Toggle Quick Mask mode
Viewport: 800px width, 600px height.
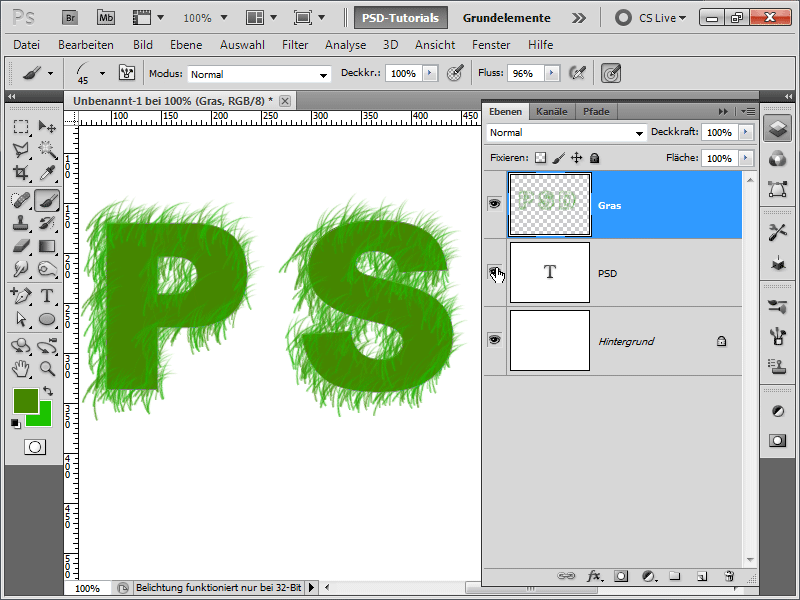[x=35, y=447]
